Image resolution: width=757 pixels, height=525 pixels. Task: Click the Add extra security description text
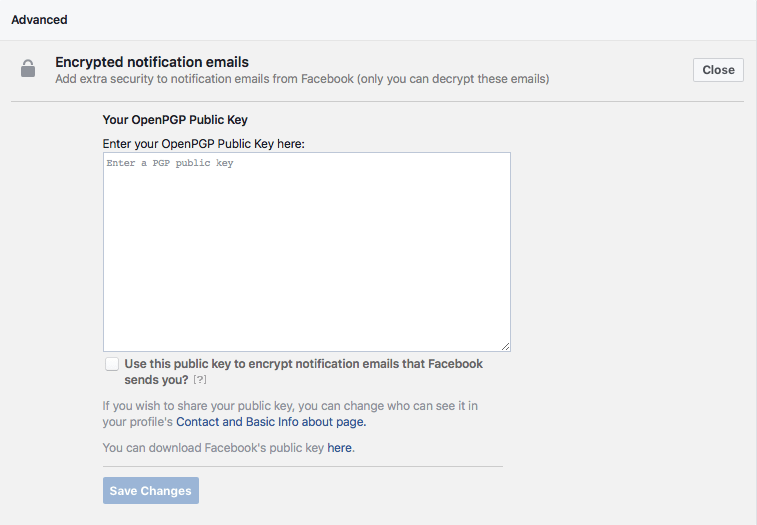coord(302,79)
